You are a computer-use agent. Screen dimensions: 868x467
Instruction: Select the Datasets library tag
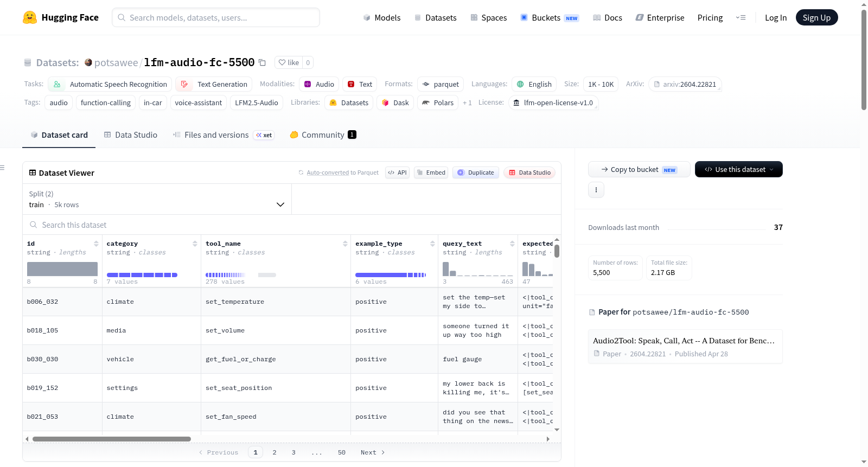click(x=349, y=103)
